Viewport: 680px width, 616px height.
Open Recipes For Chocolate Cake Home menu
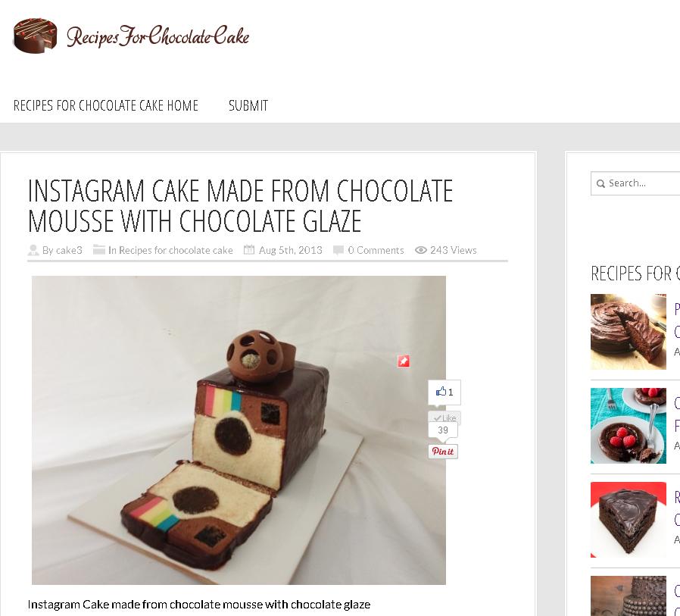(106, 105)
